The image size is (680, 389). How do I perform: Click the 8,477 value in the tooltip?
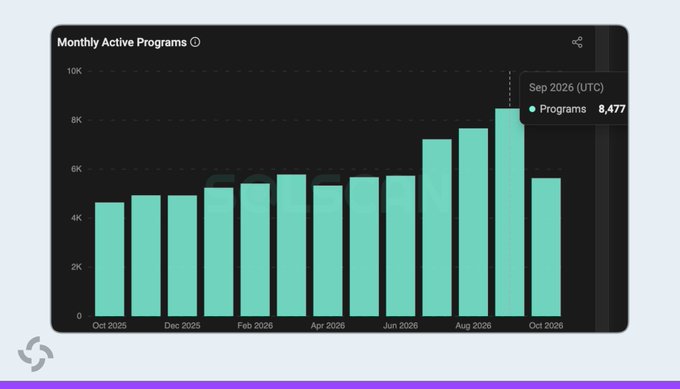(x=612, y=109)
